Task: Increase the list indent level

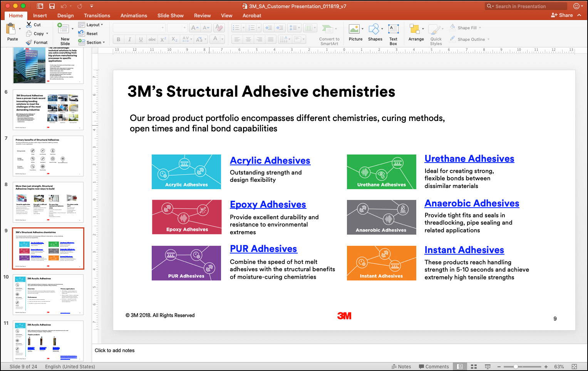Action: pyautogui.click(x=280, y=28)
